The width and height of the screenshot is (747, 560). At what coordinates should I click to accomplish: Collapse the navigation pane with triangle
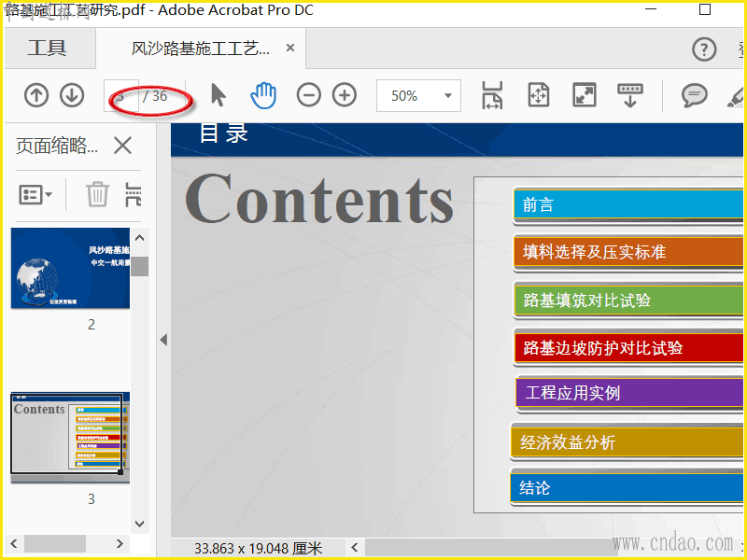click(x=163, y=340)
